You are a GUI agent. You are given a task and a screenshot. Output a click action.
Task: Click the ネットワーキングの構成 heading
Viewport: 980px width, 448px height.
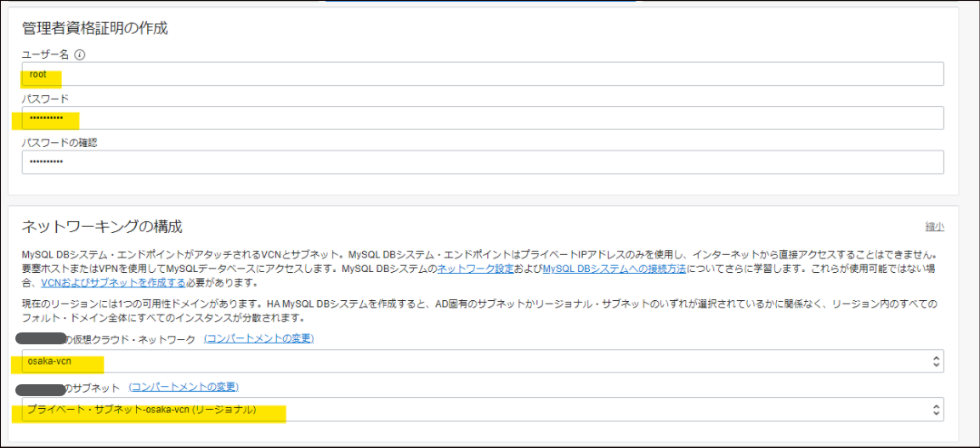point(102,226)
